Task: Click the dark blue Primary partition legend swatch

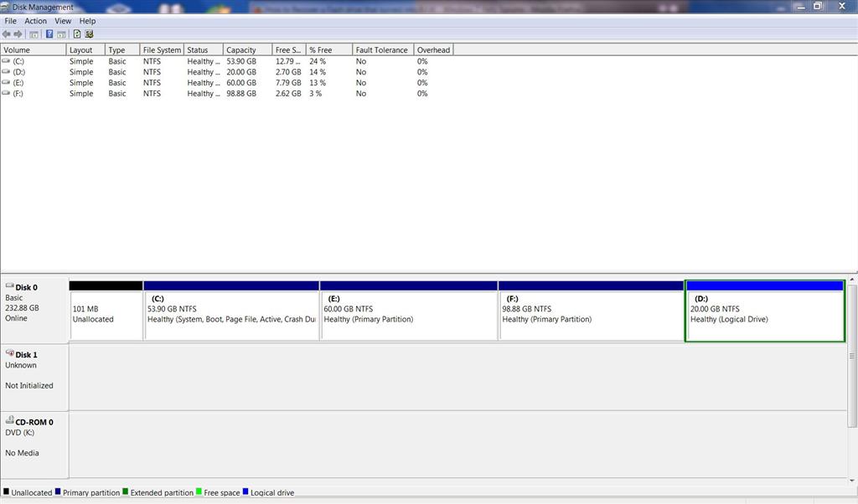Action: click(x=58, y=491)
